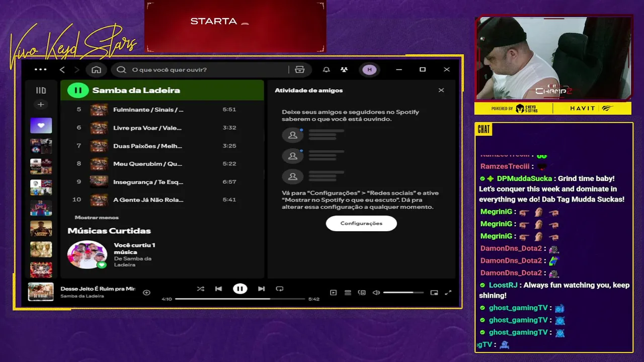Open artist 'Samba da Ladeira' in player bar

tap(82, 296)
